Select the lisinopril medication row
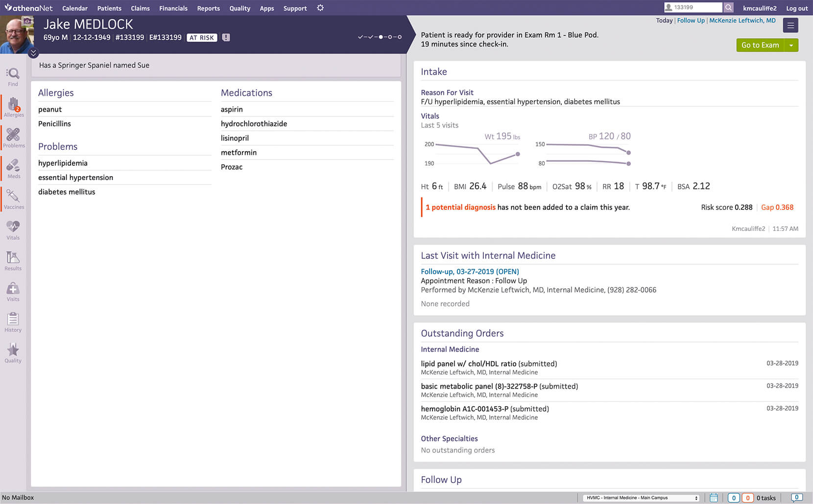 click(x=307, y=138)
